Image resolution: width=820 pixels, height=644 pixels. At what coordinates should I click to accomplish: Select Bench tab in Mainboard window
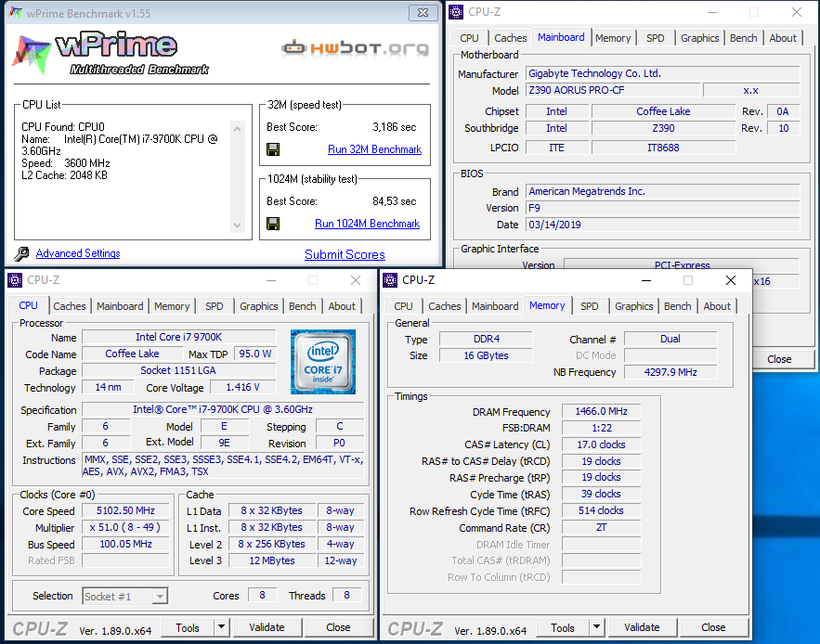pyautogui.click(x=743, y=38)
